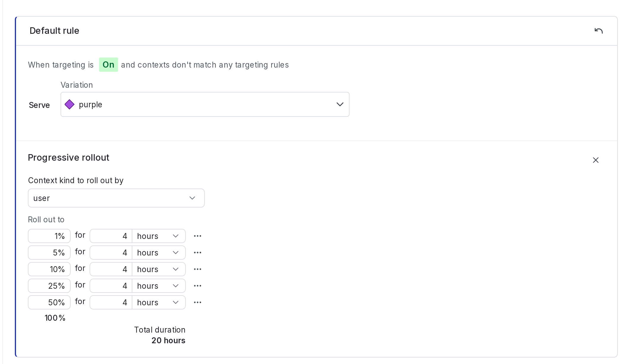Edit the 5% rollout percentage field
The image size is (629, 364).
point(49,253)
